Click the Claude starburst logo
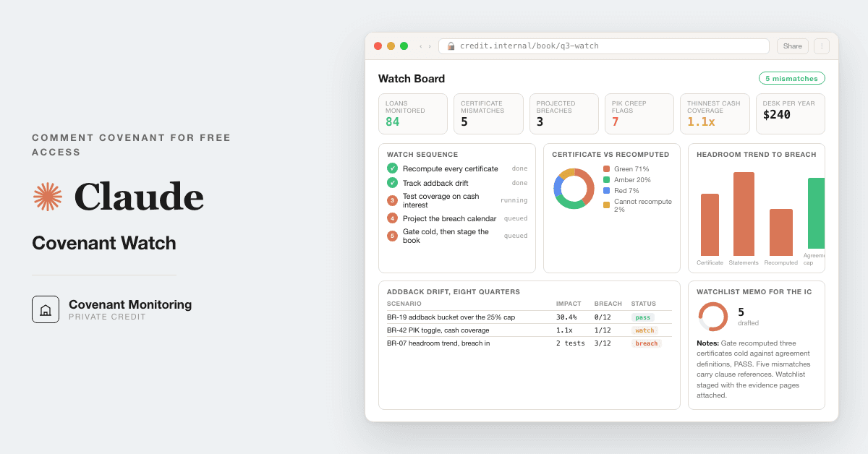This screenshot has height=454, width=868. point(48,197)
